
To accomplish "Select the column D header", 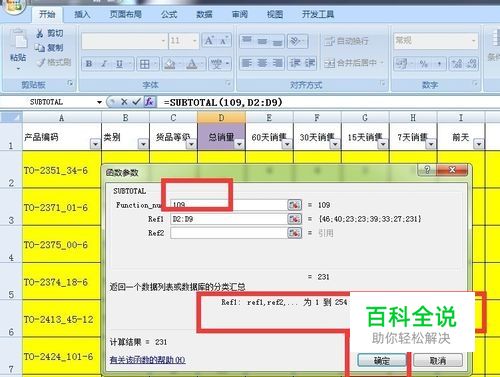I will pyautogui.click(x=221, y=117).
